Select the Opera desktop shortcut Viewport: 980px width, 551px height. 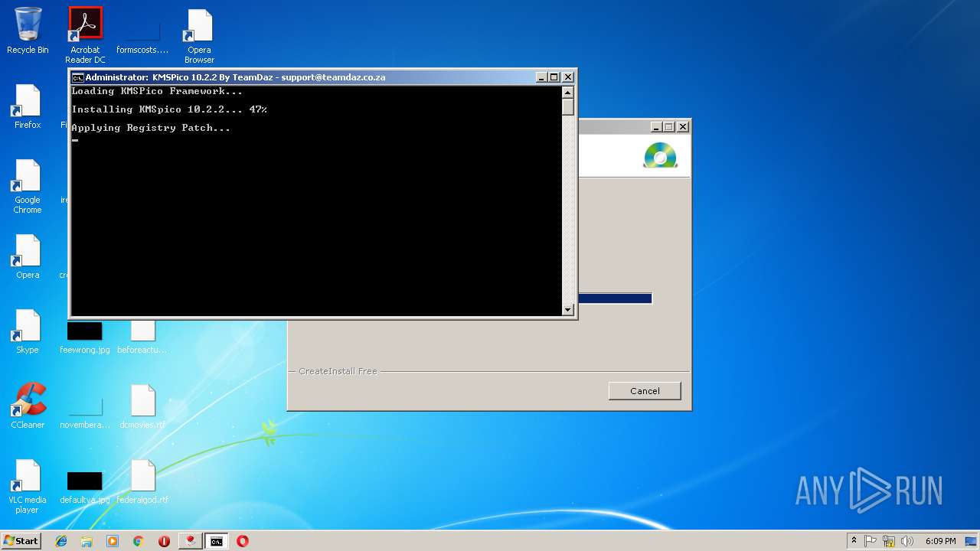point(28,256)
